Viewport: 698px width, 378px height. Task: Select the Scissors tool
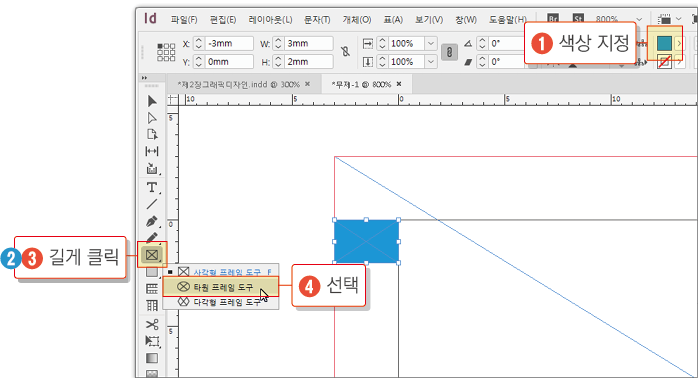point(152,324)
